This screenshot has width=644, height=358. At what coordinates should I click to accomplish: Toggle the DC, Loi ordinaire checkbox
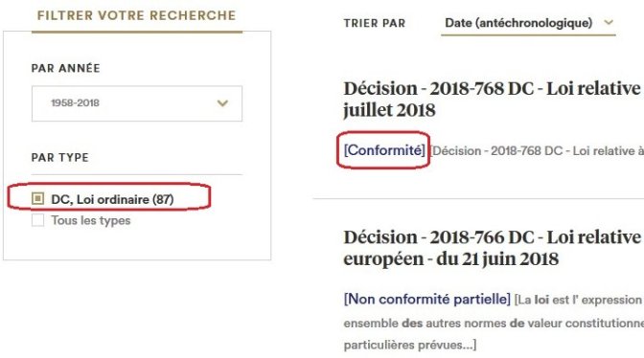pos(37,199)
